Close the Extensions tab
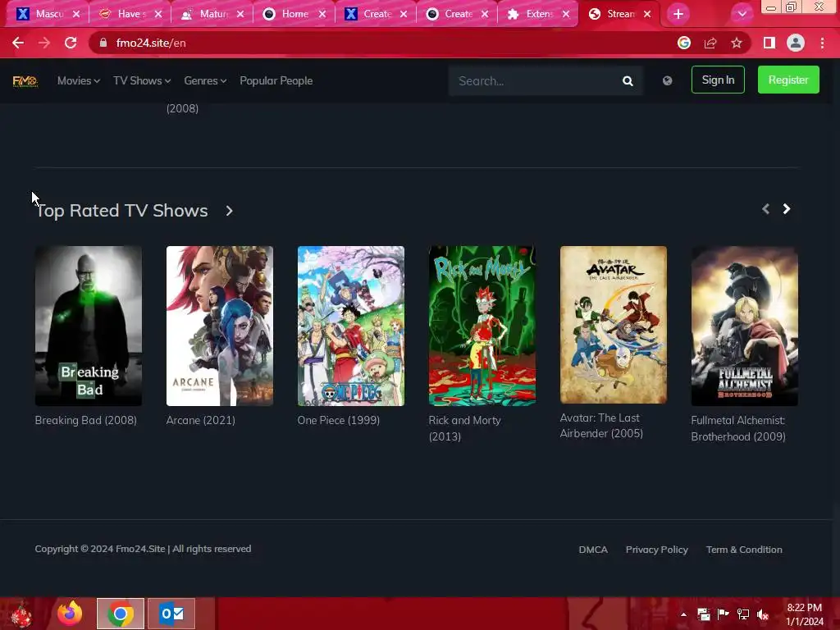 (x=566, y=14)
